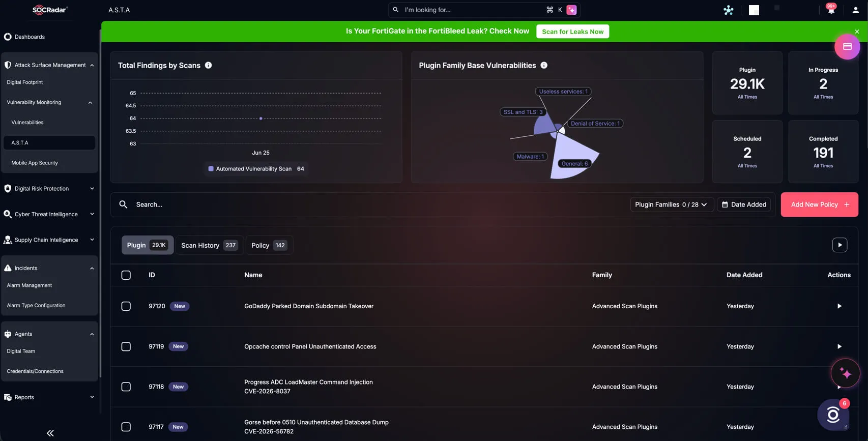
Task: Click the pink card floating button
Action: [847, 47]
